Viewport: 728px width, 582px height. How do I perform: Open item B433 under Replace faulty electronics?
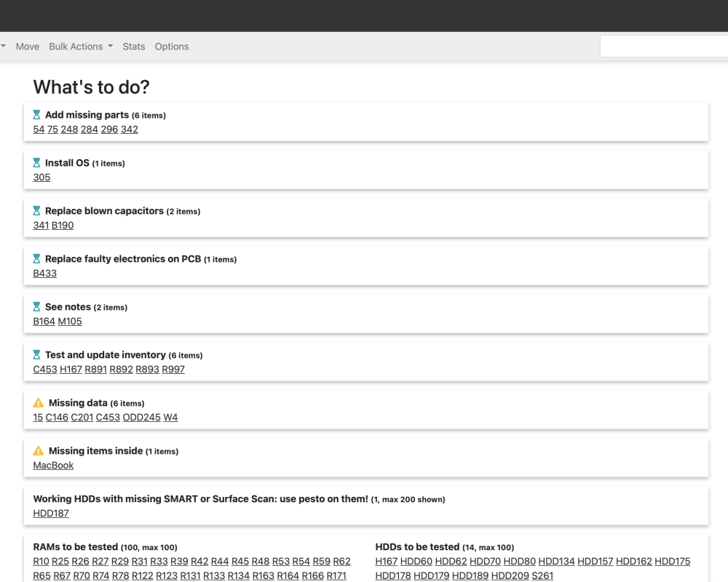click(x=45, y=274)
